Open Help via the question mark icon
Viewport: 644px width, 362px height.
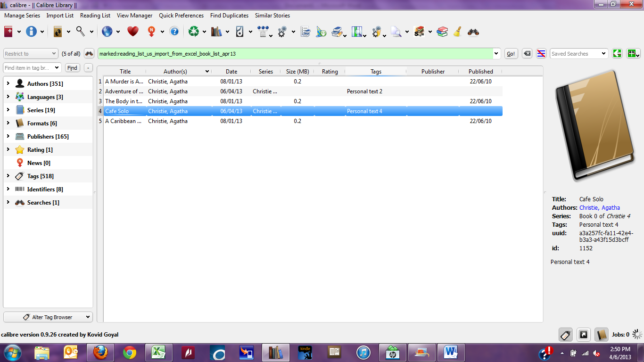(x=174, y=32)
